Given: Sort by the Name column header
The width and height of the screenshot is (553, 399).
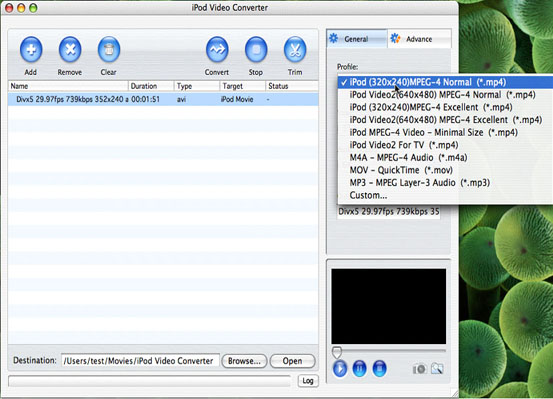Looking at the screenshot, I should pos(68,86).
